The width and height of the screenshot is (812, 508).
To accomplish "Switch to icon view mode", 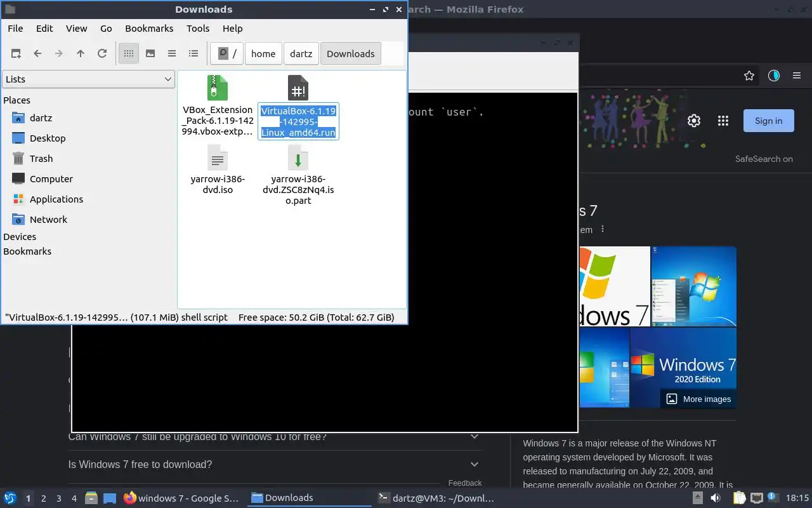I will pos(129,54).
